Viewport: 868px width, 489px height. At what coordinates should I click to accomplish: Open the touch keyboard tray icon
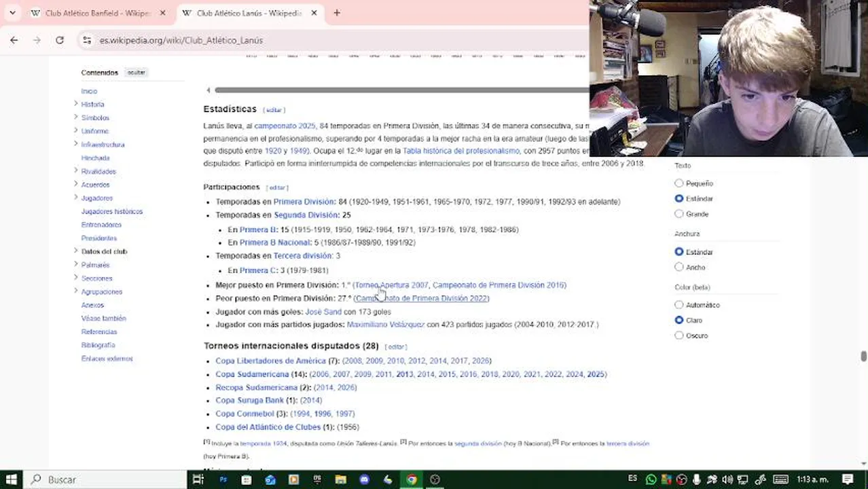click(x=780, y=479)
